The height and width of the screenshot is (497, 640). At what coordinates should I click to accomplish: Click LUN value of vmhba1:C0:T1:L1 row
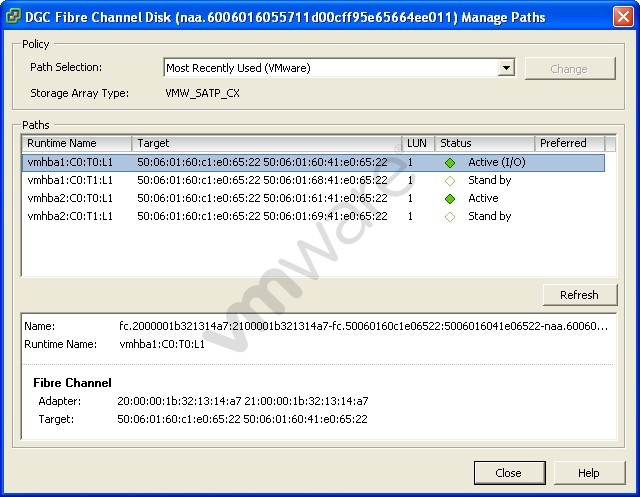410,180
